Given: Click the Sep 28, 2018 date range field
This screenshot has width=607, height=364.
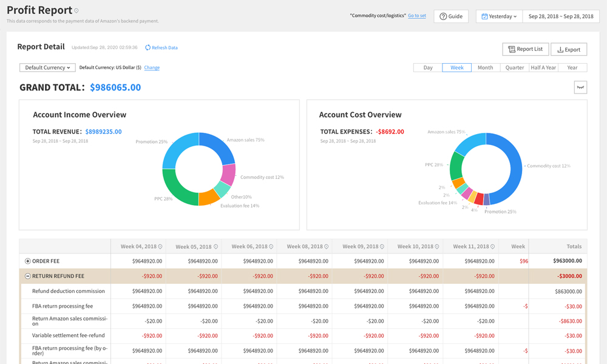Looking at the screenshot, I should click(x=560, y=16).
